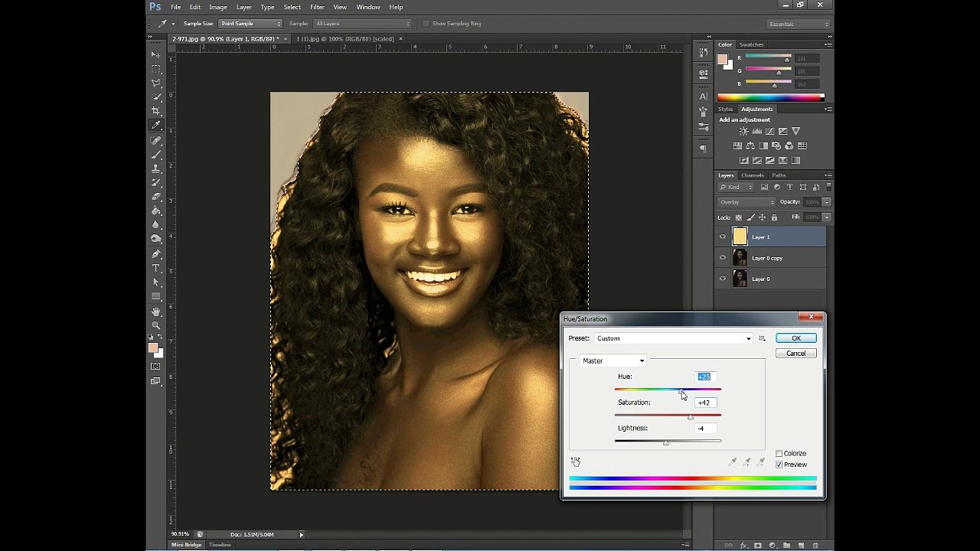This screenshot has width=980, height=551.
Task: Click Brightness/Contrast adjustment icon
Action: 743,132
